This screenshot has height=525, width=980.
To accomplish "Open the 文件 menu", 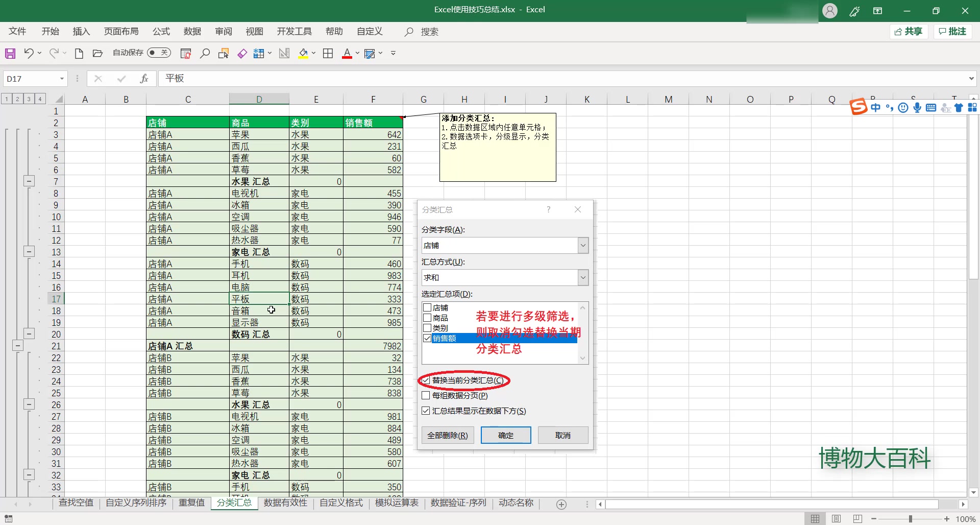I will pos(17,32).
